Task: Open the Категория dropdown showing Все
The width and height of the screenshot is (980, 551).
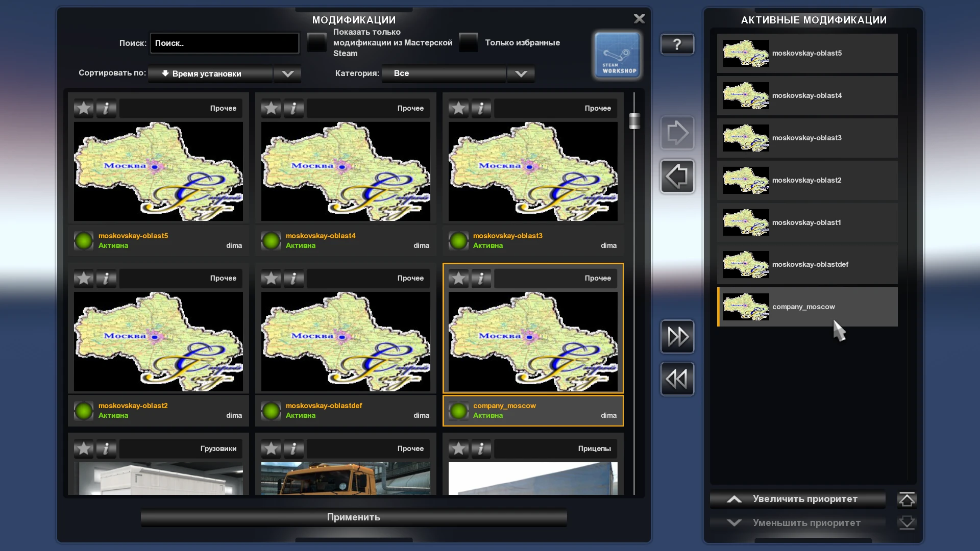Action: [443, 73]
